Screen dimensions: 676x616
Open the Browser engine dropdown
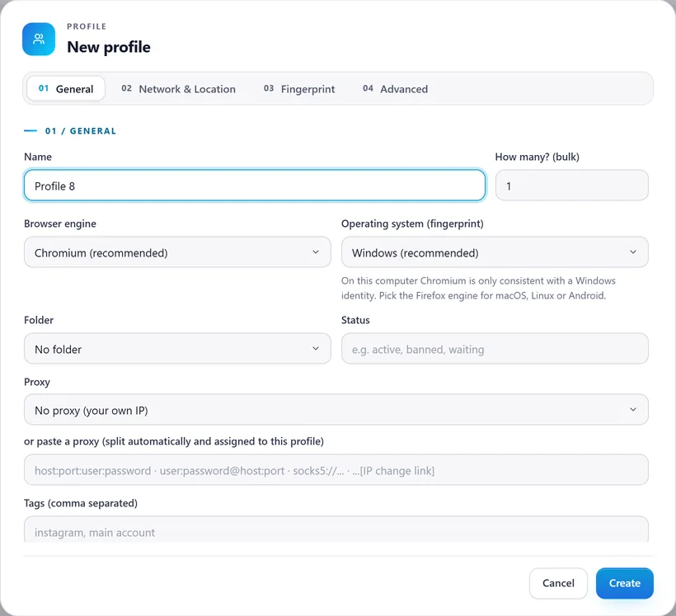pos(177,252)
